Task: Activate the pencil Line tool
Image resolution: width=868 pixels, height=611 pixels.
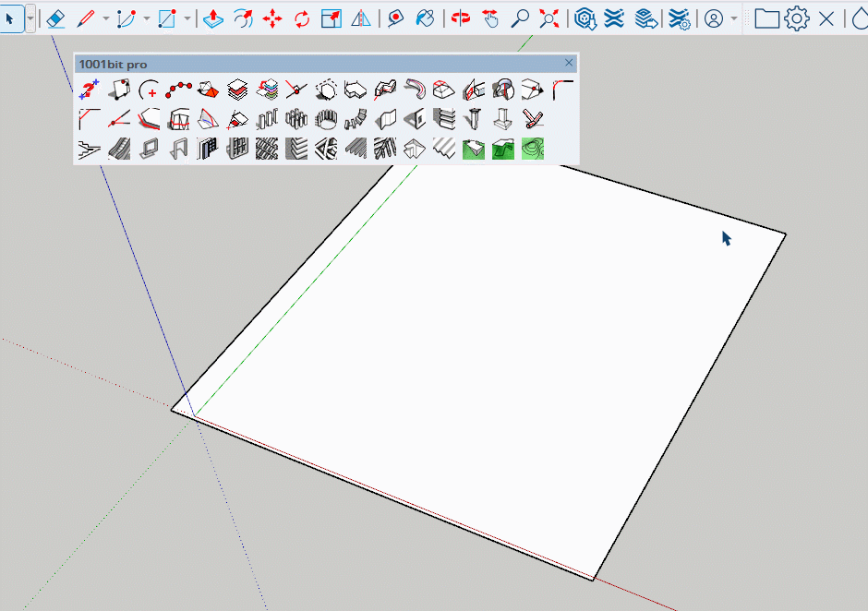Action: 86,18
